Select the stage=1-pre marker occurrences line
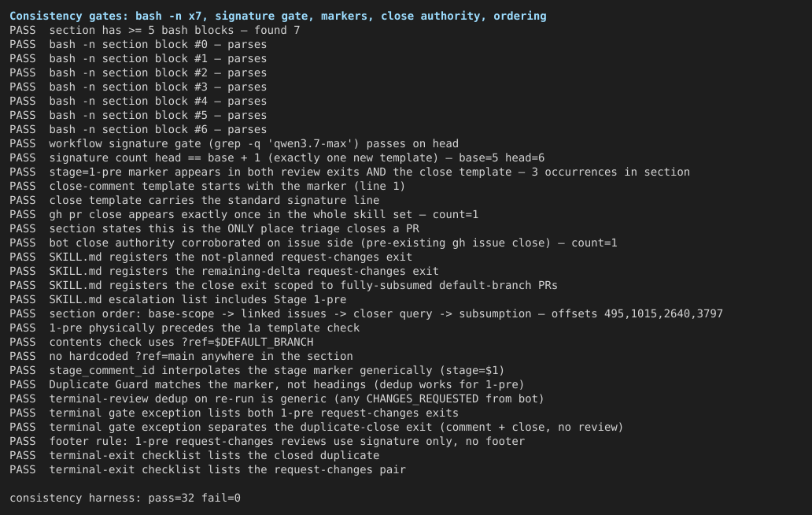812x515 pixels. coord(349,172)
